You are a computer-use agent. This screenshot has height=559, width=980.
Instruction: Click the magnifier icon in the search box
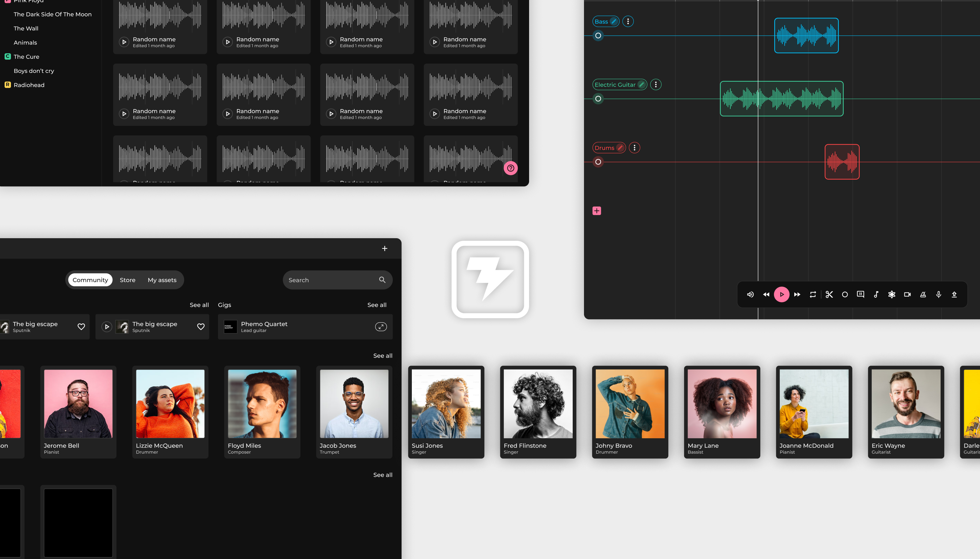[382, 280]
